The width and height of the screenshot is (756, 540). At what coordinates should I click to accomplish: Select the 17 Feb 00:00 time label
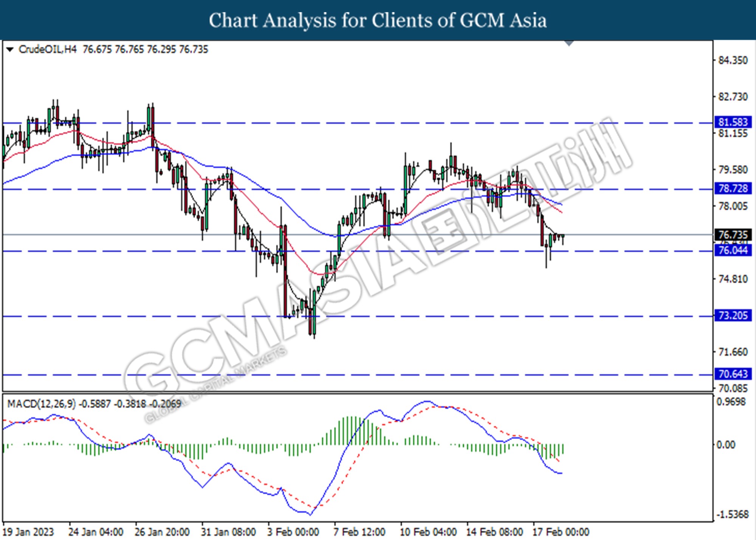click(561, 532)
